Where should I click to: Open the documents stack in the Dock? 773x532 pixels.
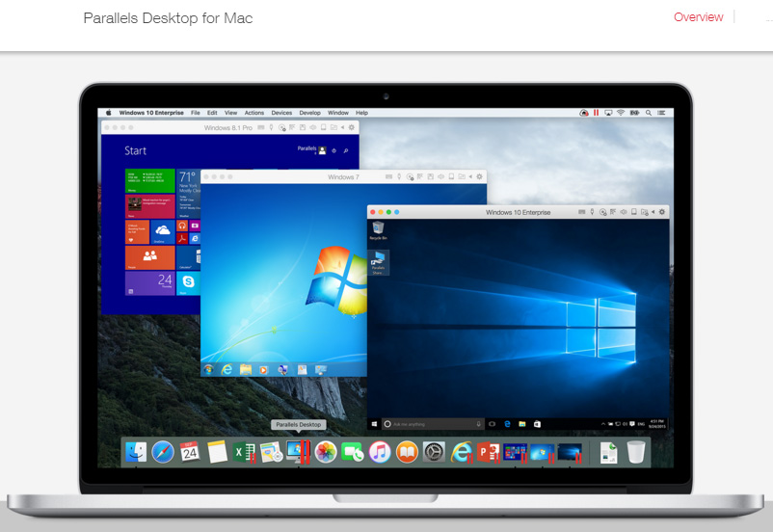pos(609,452)
